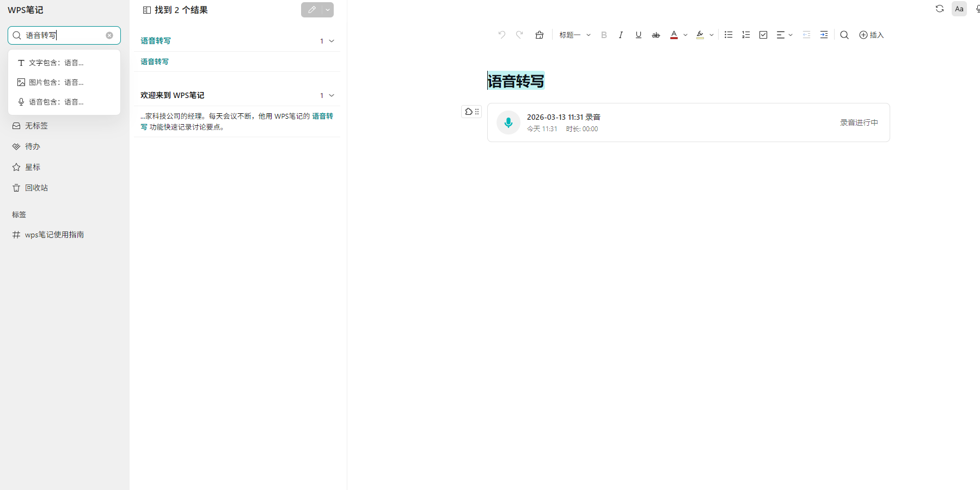Open the font color dropdown arrow
This screenshot has height=490, width=980.
pyautogui.click(x=685, y=35)
